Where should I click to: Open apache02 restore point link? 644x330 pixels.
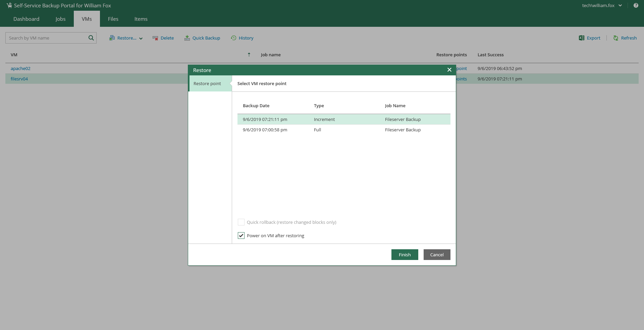tap(462, 68)
